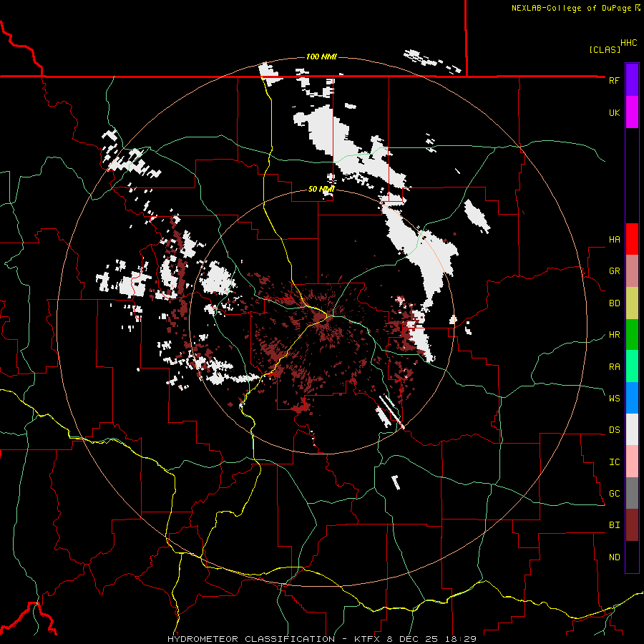Viewport: 644px width, 644px height.
Task: Click the IC legend label
Action: click(x=614, y=462)
